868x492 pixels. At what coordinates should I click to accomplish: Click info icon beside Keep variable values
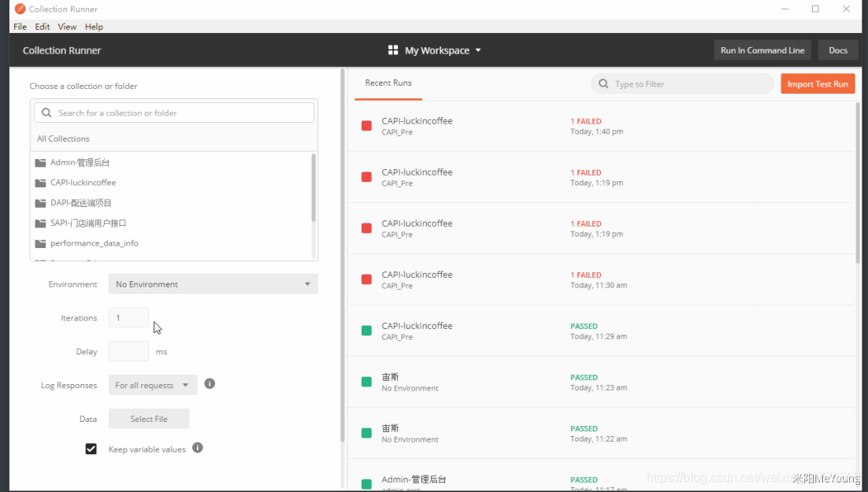tap(198, 448)
